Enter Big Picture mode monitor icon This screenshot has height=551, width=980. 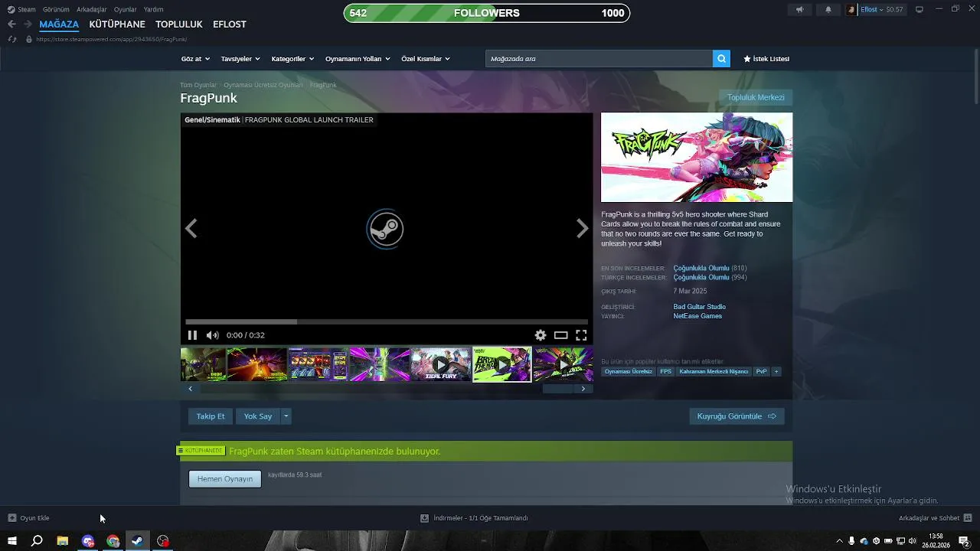click(920, 10)
